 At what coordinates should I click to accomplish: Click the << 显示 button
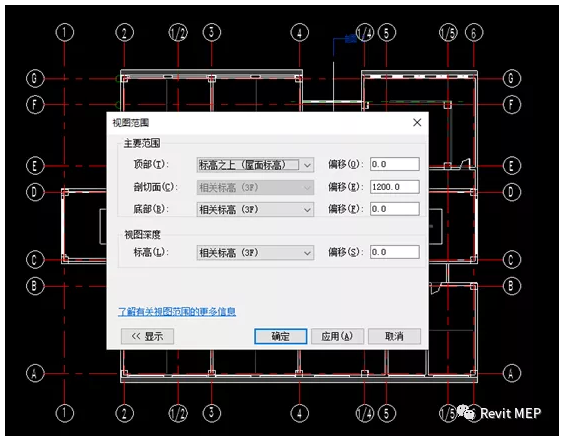click(147, 336)
